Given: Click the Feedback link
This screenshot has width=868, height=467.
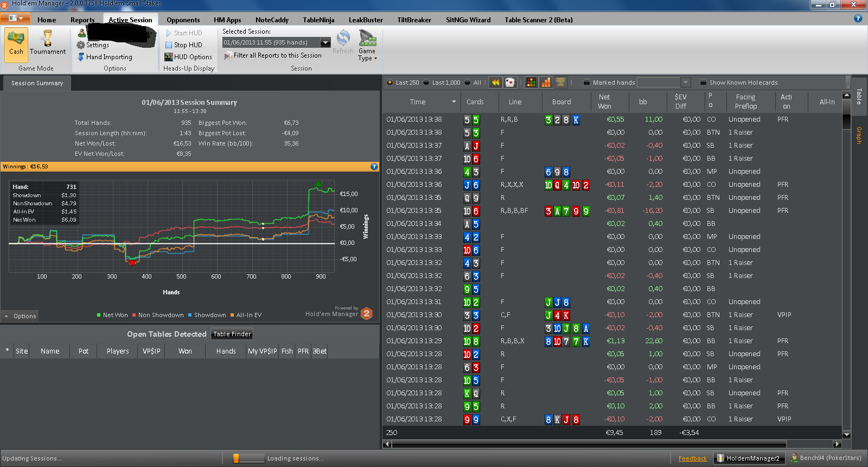Looking at the screenshot, I should pos(692,458).
